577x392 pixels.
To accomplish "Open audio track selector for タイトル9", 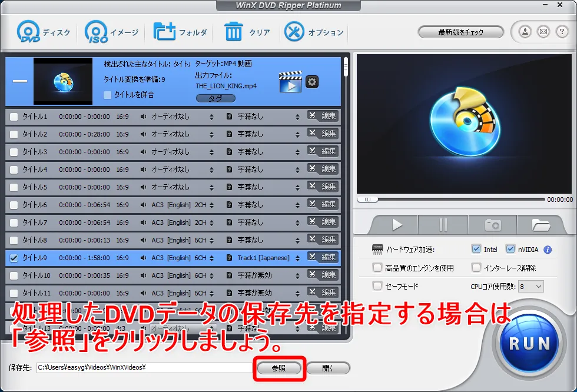I will pyautogui.click(x=211, y=258).
